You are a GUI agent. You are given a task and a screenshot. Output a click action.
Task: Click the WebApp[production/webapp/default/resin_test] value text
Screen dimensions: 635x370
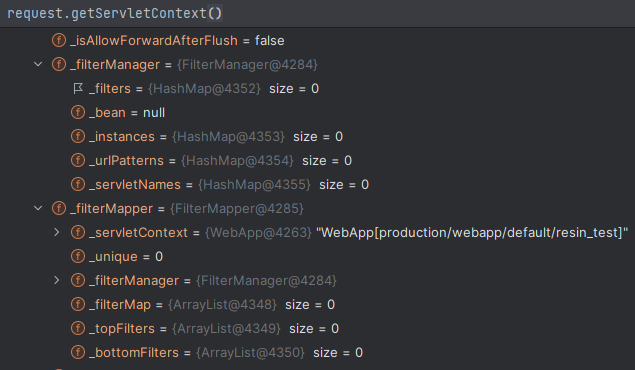point(472,233)
